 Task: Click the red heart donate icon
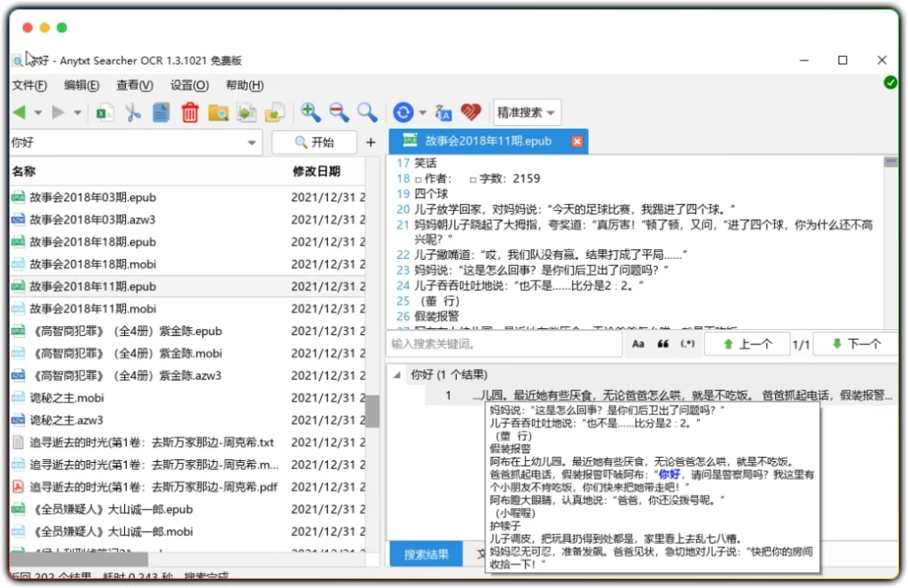(471, 112)
